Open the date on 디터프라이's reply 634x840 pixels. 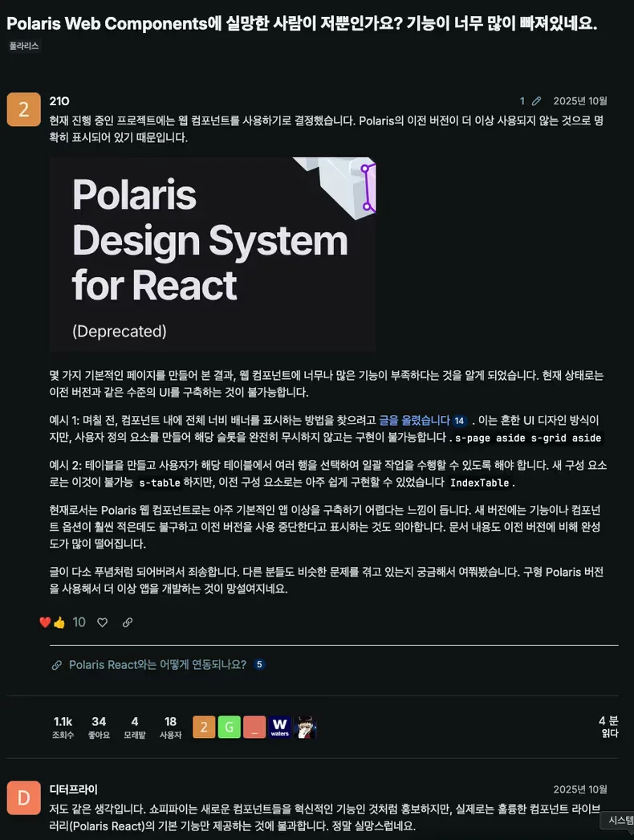(580, 789)
